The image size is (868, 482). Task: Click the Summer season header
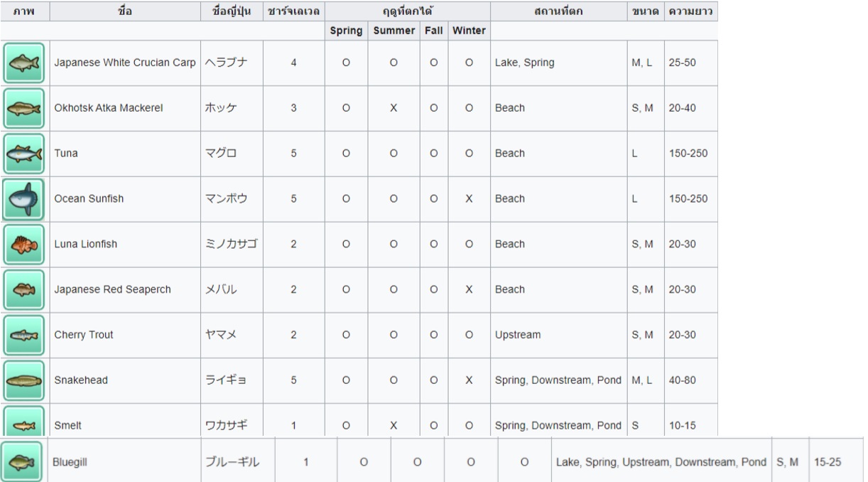point(393,31)
